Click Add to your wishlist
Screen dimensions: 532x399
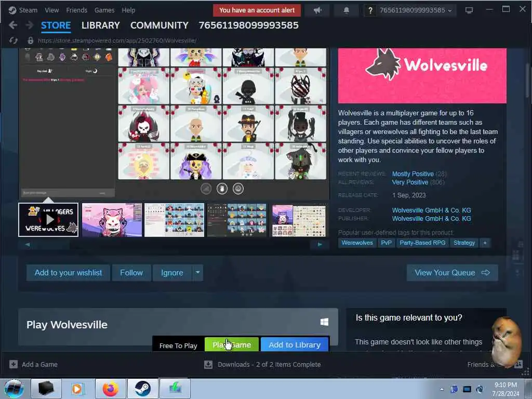(x=68, y=273)
